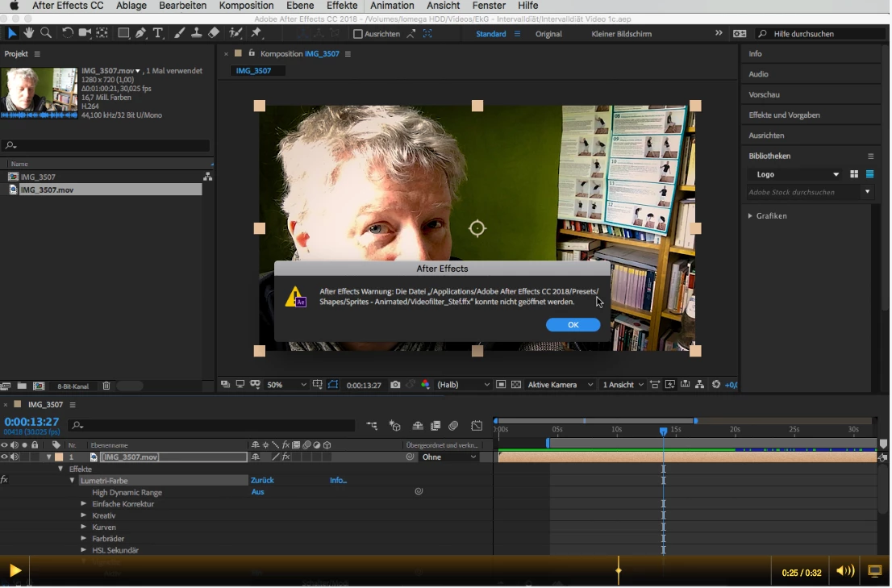Toggle Lumetri-Farbe fx switch
The image size is (892, 588).
[x=5, y=480]
